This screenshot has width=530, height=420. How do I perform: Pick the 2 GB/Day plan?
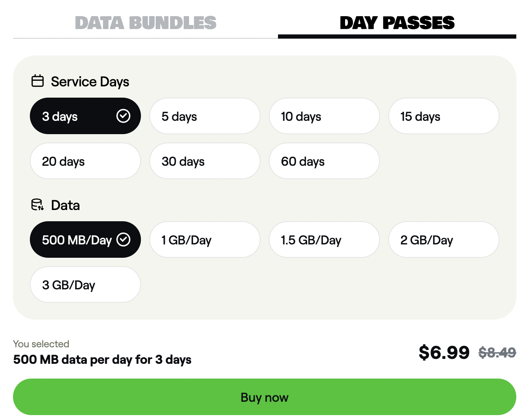pos(444,240)
